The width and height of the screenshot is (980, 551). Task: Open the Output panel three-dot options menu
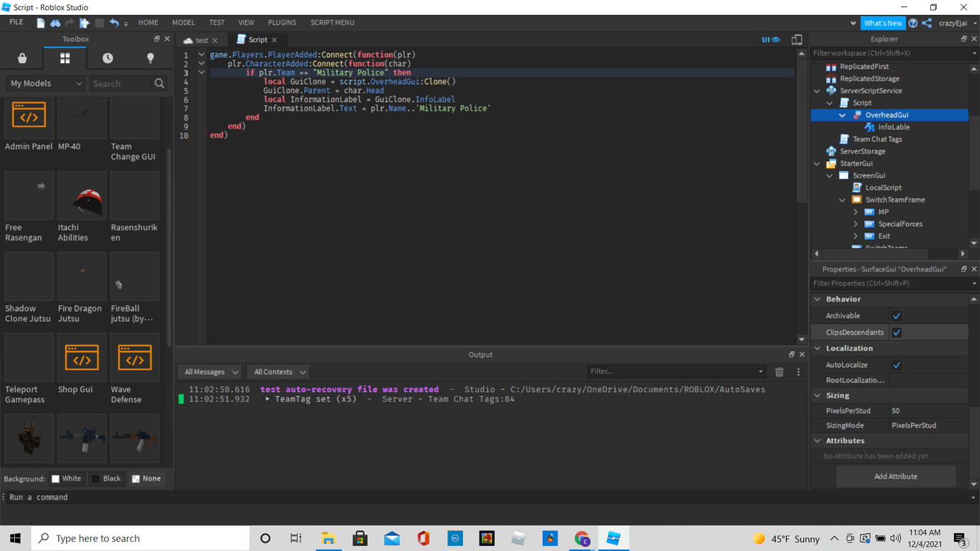[798, 372]
